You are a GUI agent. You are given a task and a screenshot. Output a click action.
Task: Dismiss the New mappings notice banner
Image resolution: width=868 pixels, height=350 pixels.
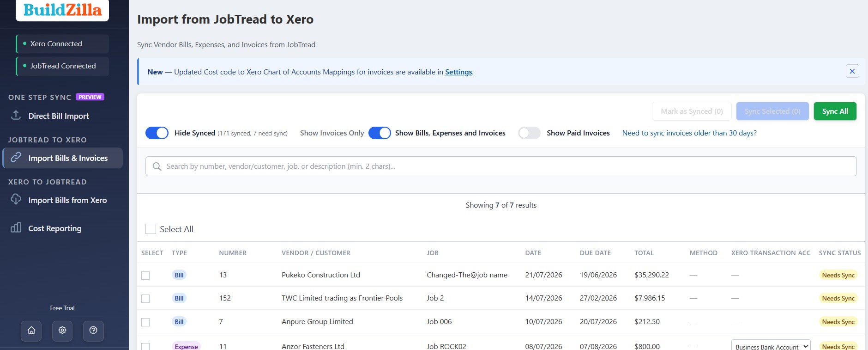[x=852, y=71]
